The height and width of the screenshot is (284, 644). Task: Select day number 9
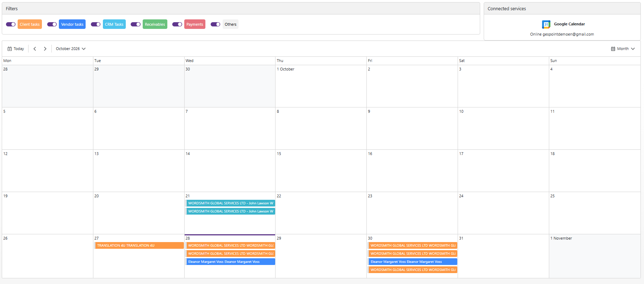point(369,111)
